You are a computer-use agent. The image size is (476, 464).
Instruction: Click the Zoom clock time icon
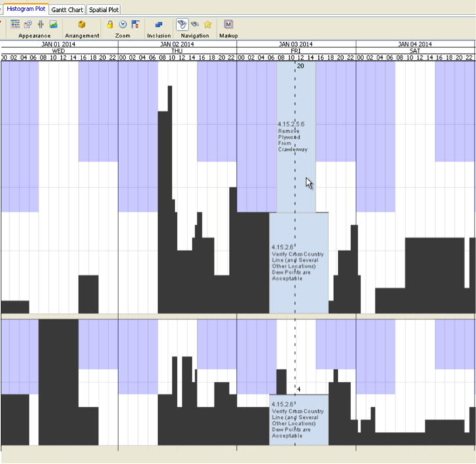click(x=122, y=24)
